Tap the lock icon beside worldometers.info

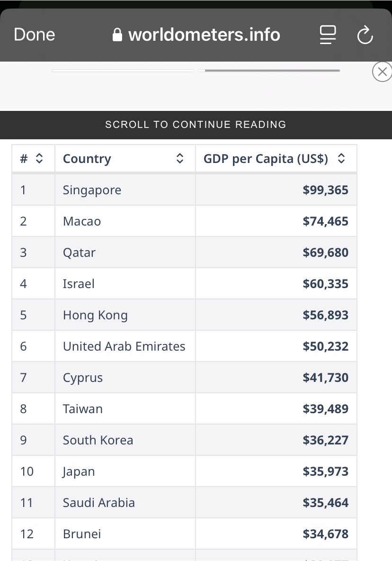(x=117, y=35)
